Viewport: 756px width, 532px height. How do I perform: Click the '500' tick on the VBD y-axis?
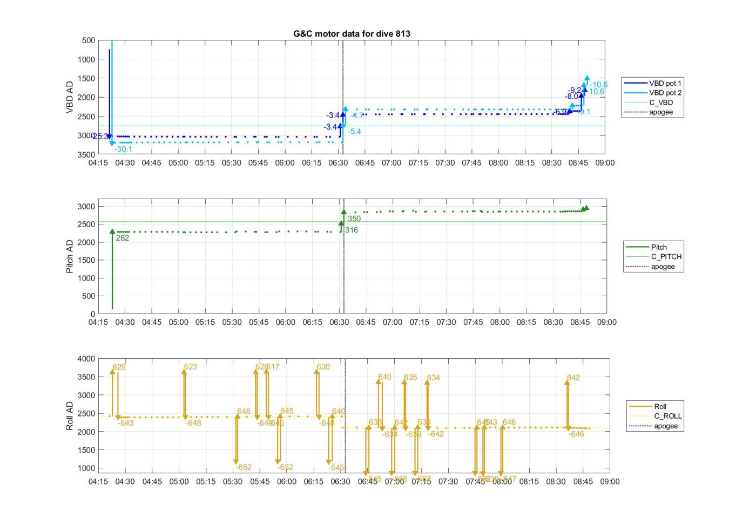pyautogui.click(x=89, y=40)
